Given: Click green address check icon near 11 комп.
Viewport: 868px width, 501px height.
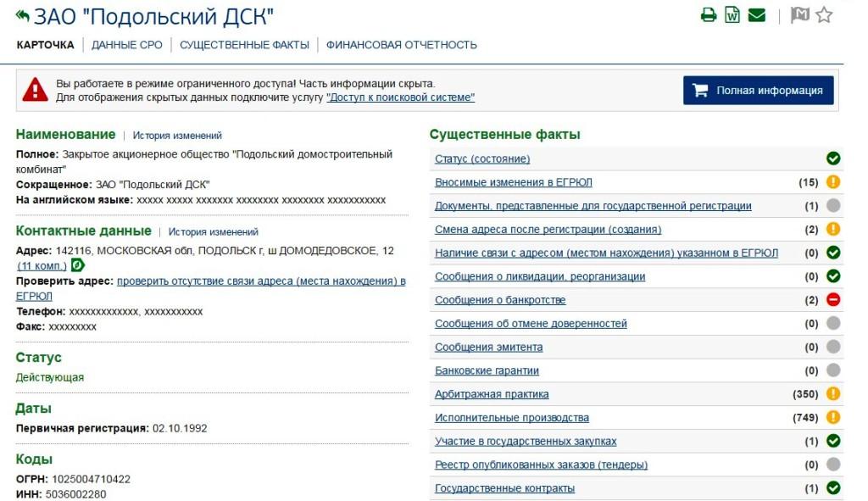Looking at the screenshot, I should point(77,265).
